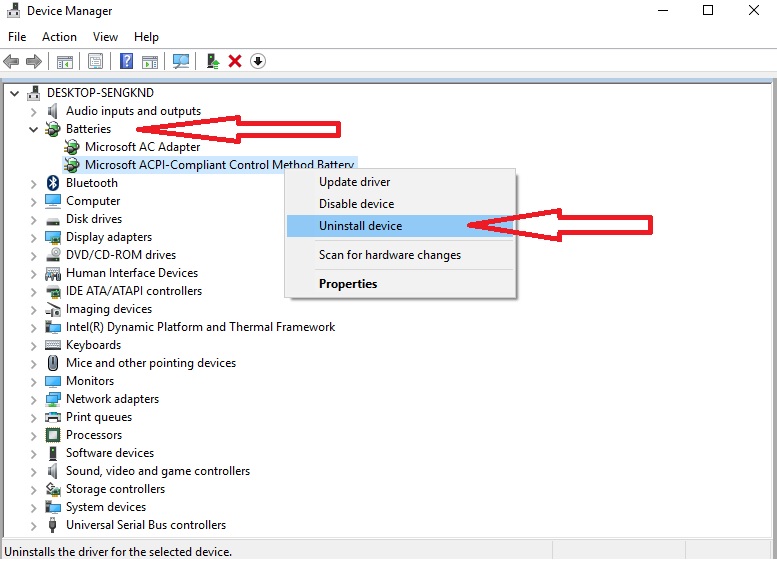Image resolution: width=777 pixels, height=569 pixels.
Task: Select the Disk drives label
Action: (94, 219)
